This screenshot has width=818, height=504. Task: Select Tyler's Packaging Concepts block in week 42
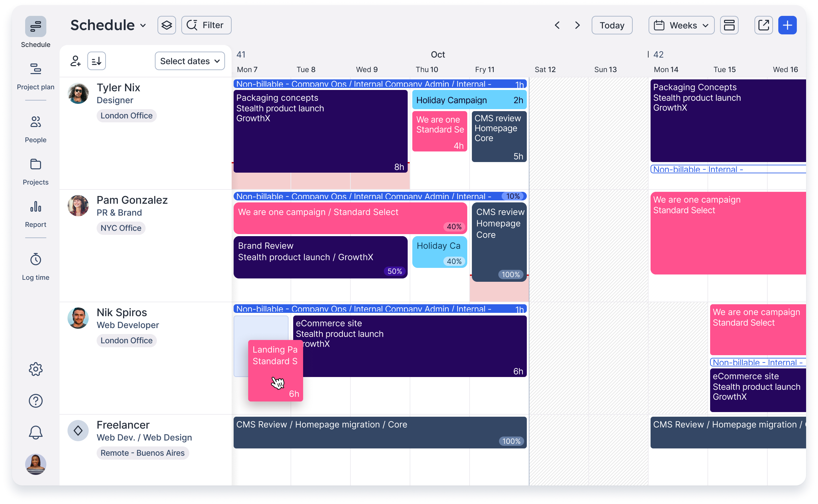[728, 121]
